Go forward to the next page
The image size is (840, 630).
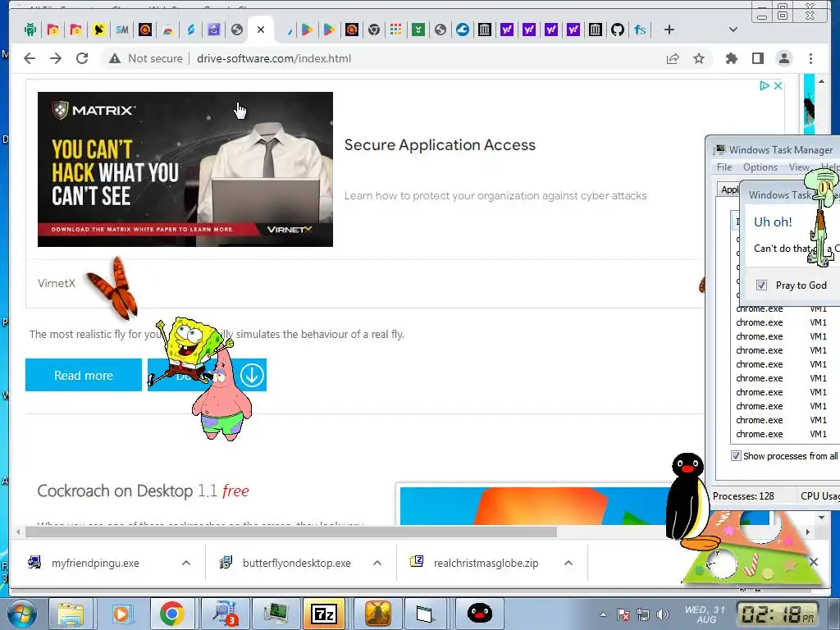(56, 58)
